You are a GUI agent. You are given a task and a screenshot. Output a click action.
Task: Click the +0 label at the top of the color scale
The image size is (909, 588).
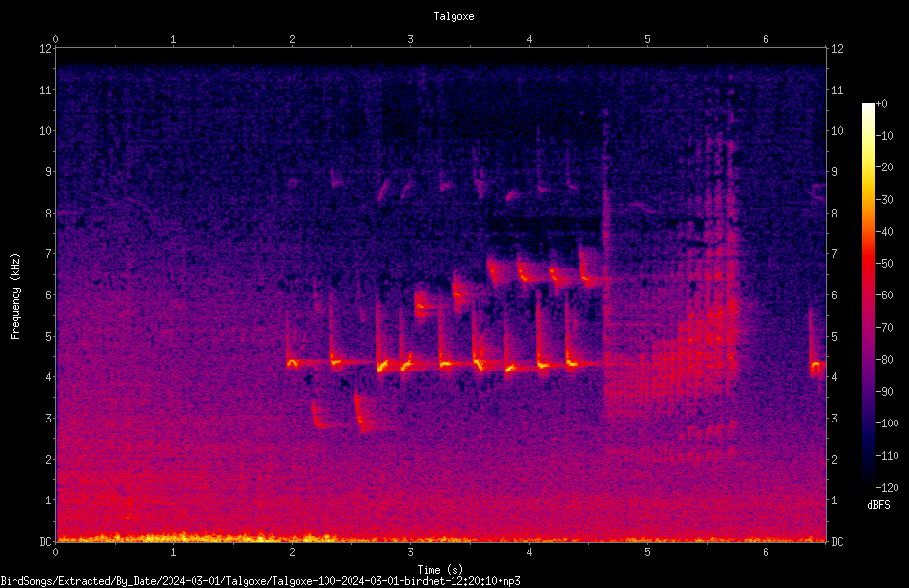[x=882, y=104]
